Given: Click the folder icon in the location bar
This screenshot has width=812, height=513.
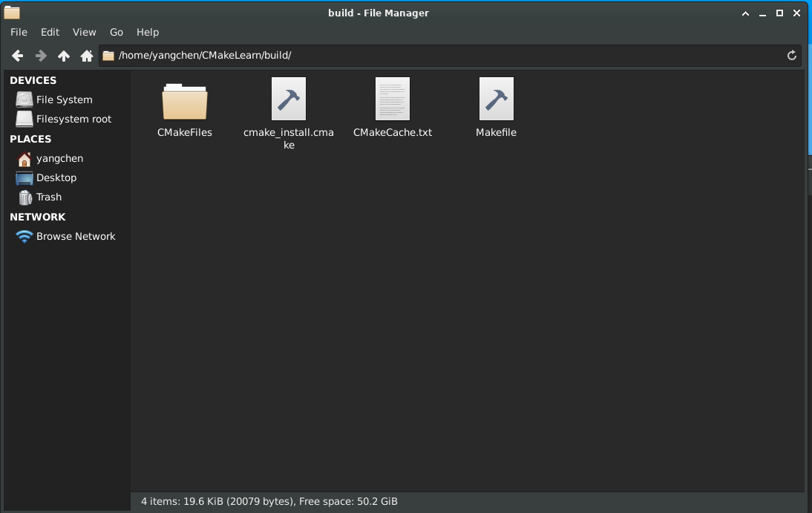Looking at the screenshot, I should 108,56.
